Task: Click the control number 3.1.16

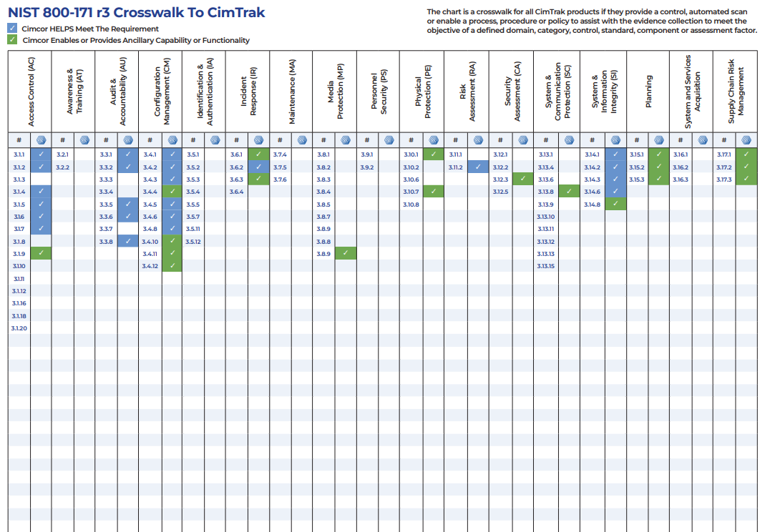Action: click(x=19, y=303)
